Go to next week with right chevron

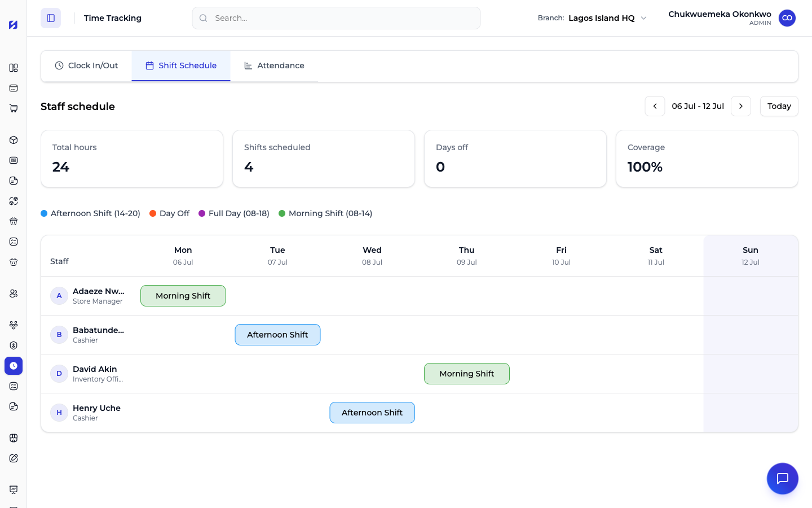[x=741, y=106]
